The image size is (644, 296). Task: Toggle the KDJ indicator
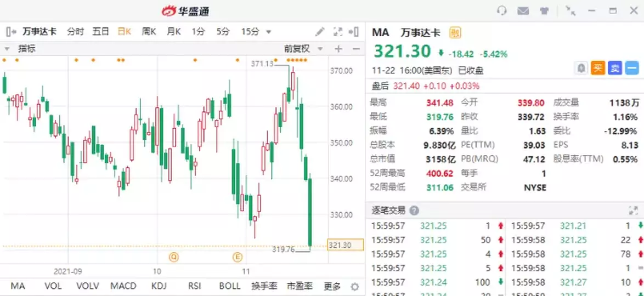160,286
